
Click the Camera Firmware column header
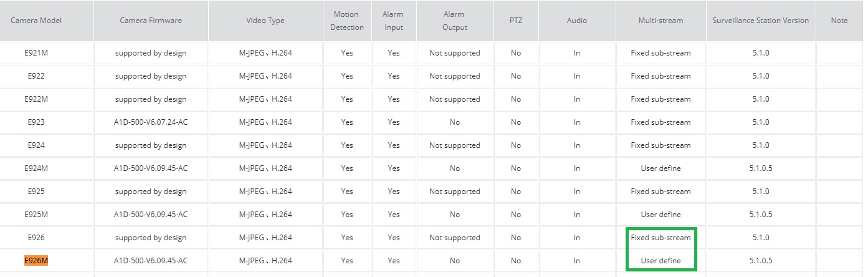point(151,21)
